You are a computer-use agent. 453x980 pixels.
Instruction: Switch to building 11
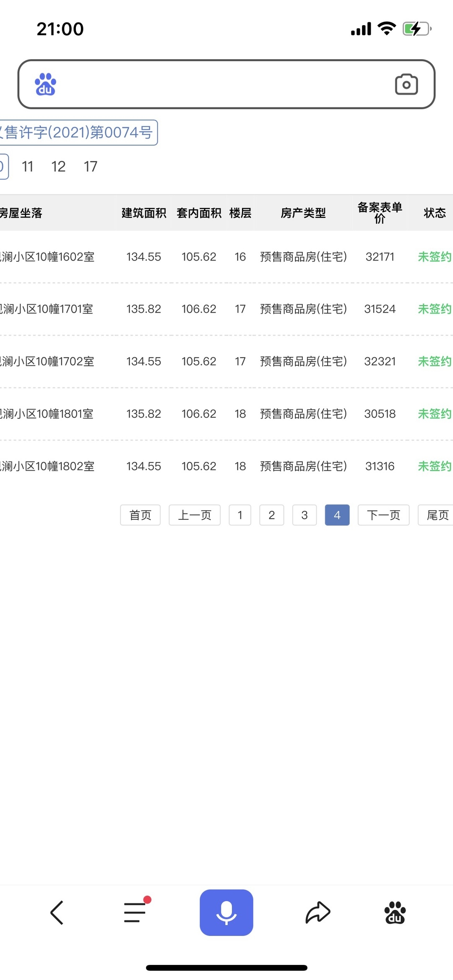click(28, 167)
